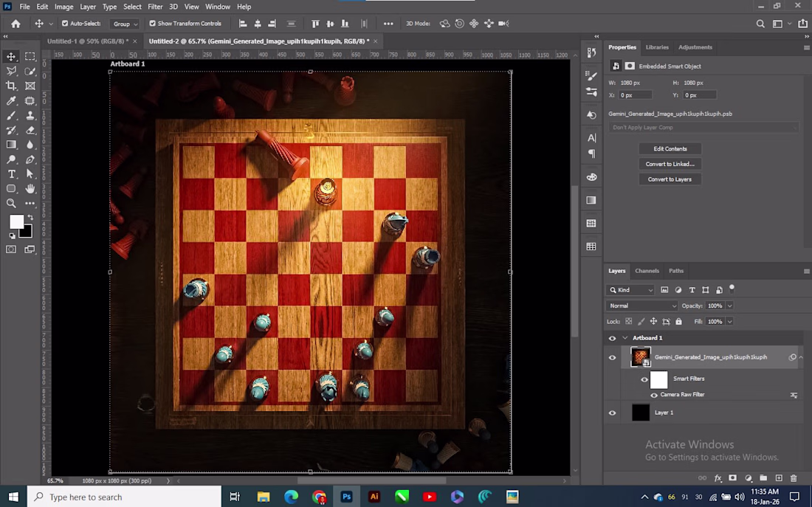Open the Normal blend mode dropdown
The image size is (812, 507).
tap(641, 306)
